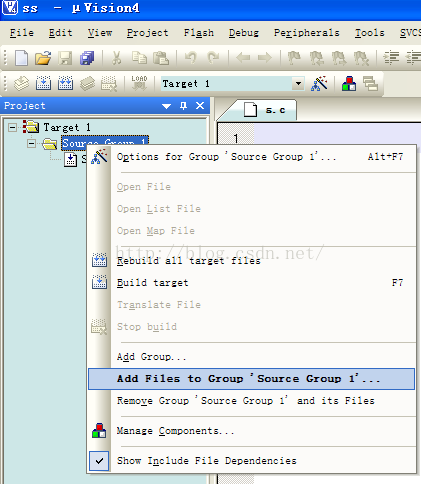The width and height of the screenshot is (421, 484).
Task: Open Target Options magic wand icon
Action: click(319, 83)
